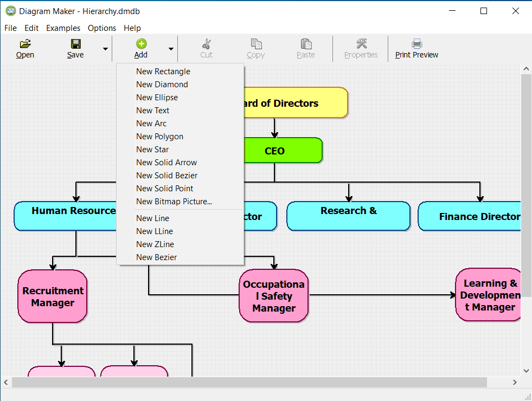Viewport: 532px width, 401px height.
Task: Open the Edit menu
Action: click(x=31, y=28)
